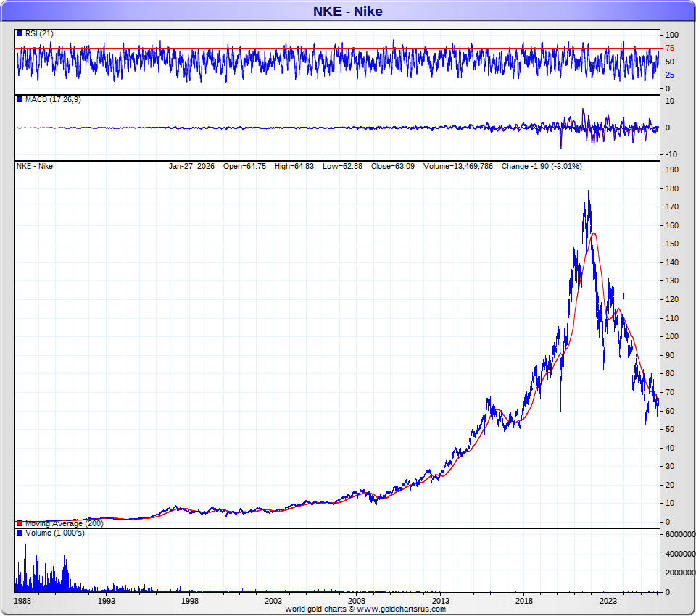Click the Open=64.75 value
Viewport: 696px width, 616px height.
point(246,166)
